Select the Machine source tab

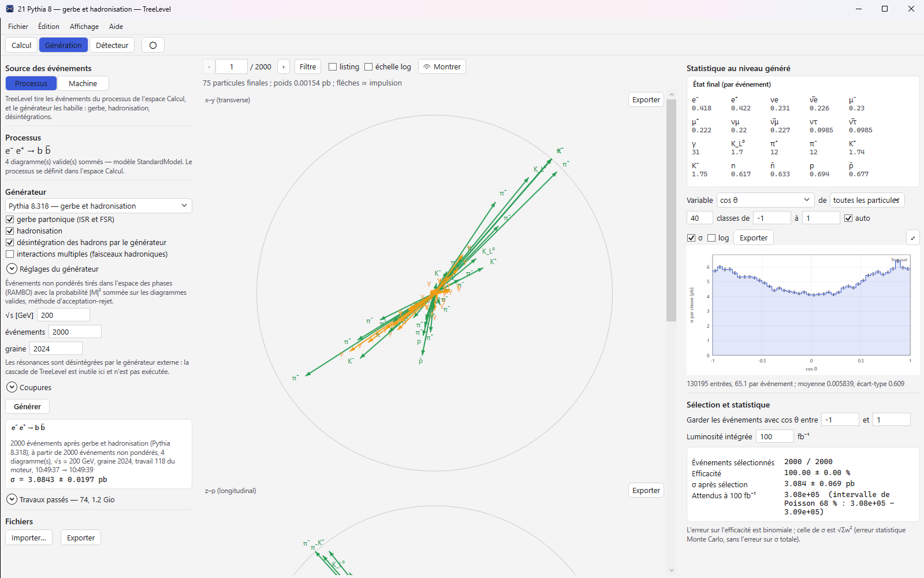pyautogui.click(x=83, y=83)
